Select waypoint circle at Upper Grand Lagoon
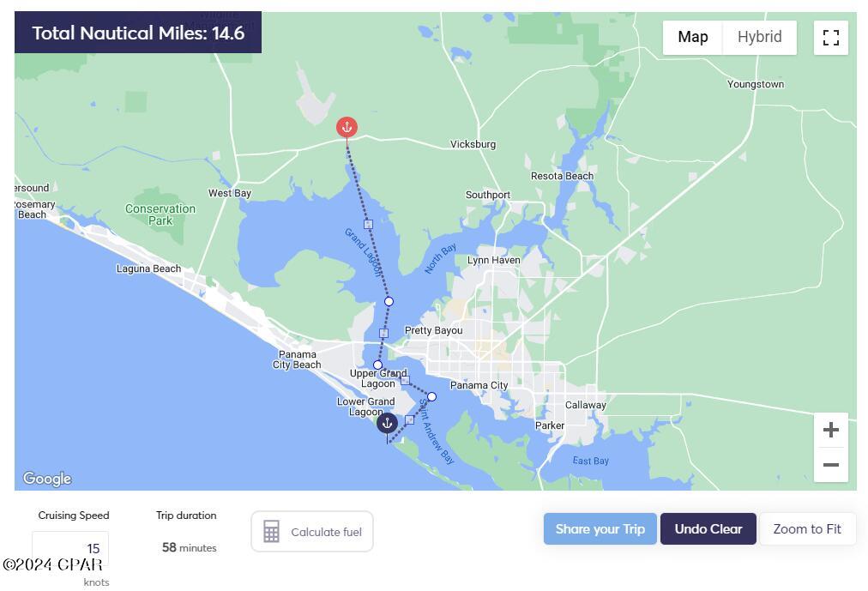This screenshot has width=868, height=591. 377,365
